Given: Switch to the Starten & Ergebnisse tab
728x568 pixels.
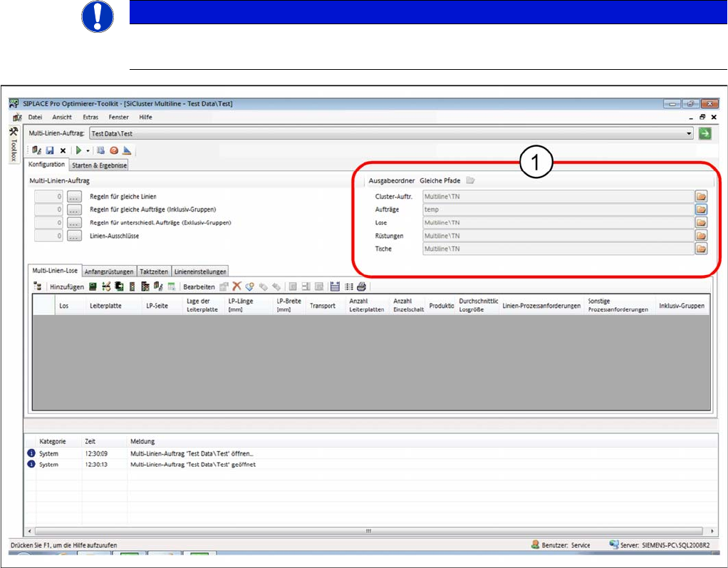Looking at the screenshot, I should (99, 165).
